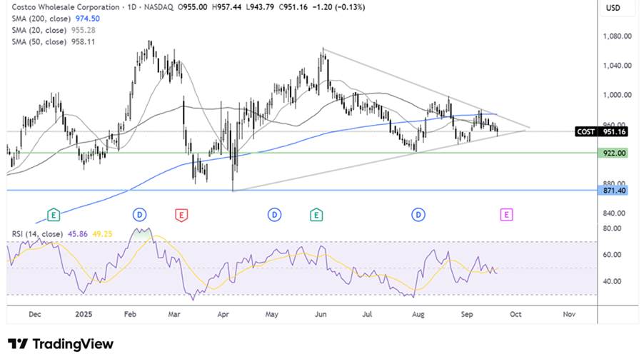Screen dimensions: 644x364
Task: Select the SMA (20, close) indicator legend
Action: (x=39, y=30)
